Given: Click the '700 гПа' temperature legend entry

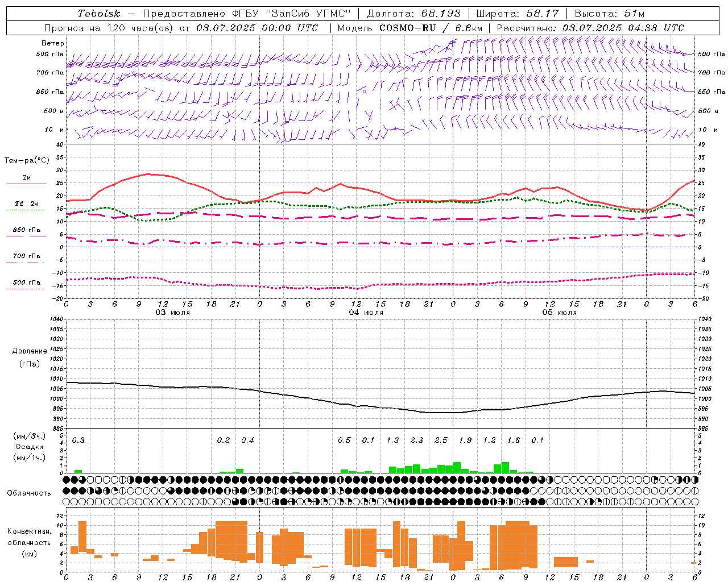Looking at the screenshot, I should click(26, 256).
